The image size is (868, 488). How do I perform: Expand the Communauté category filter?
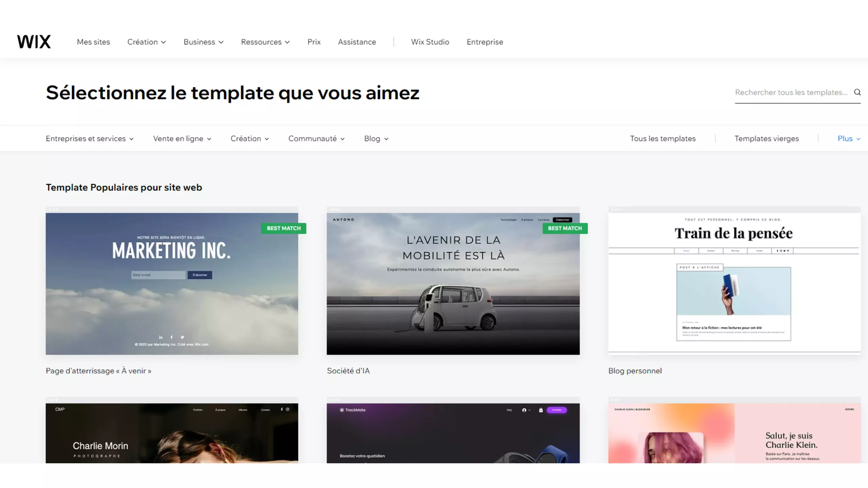tap(317, 139)
